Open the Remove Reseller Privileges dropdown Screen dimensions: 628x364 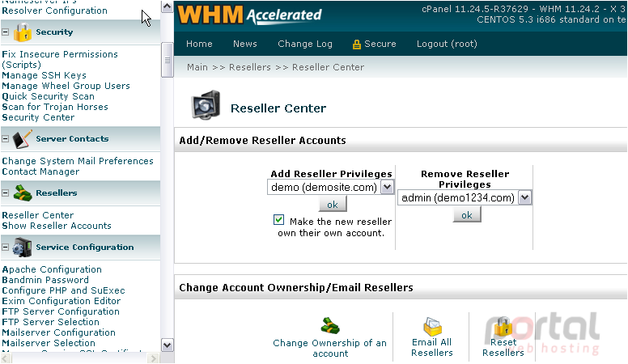[524, 197]
